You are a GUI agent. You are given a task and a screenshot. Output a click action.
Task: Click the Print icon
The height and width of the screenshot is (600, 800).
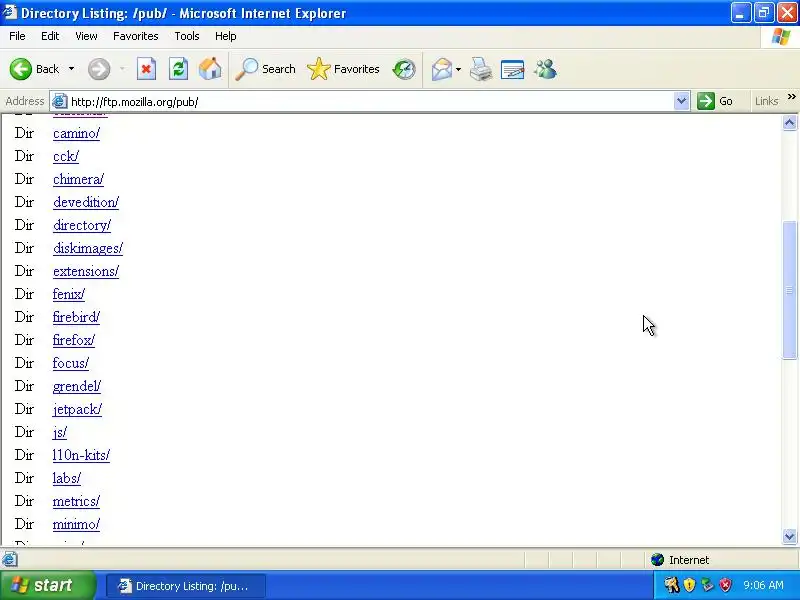481,69
